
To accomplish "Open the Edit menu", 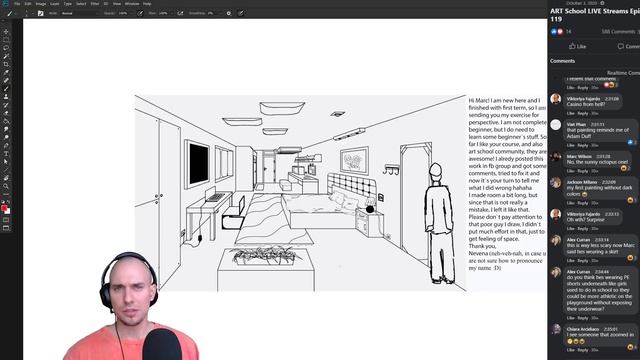I will (x=28, y=4).
